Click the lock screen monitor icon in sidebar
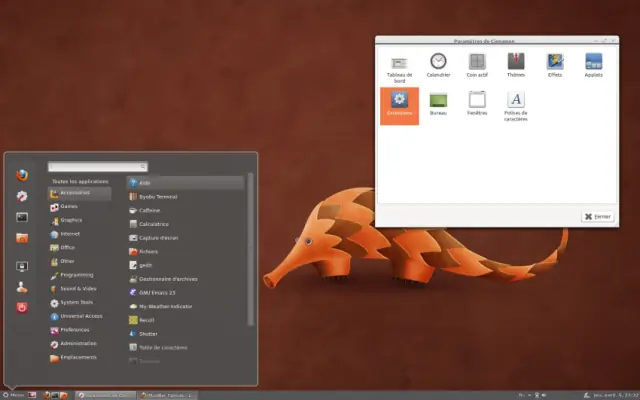This screenshot has width=640, height=400. (22, 267)
